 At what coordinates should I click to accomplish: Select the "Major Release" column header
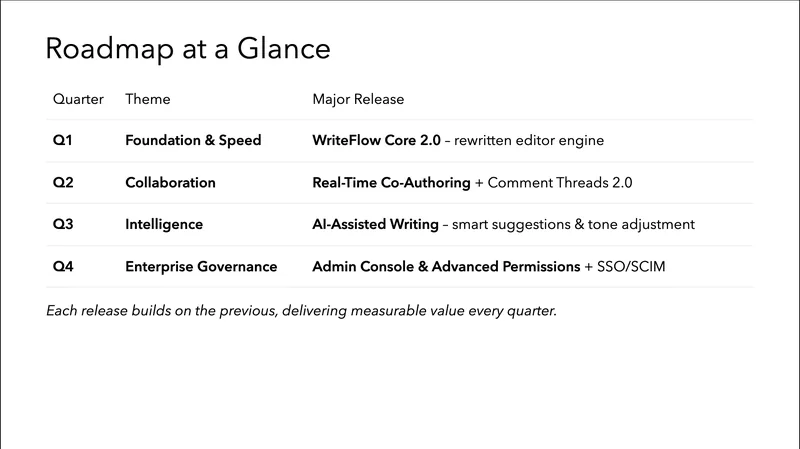point(358,99)
